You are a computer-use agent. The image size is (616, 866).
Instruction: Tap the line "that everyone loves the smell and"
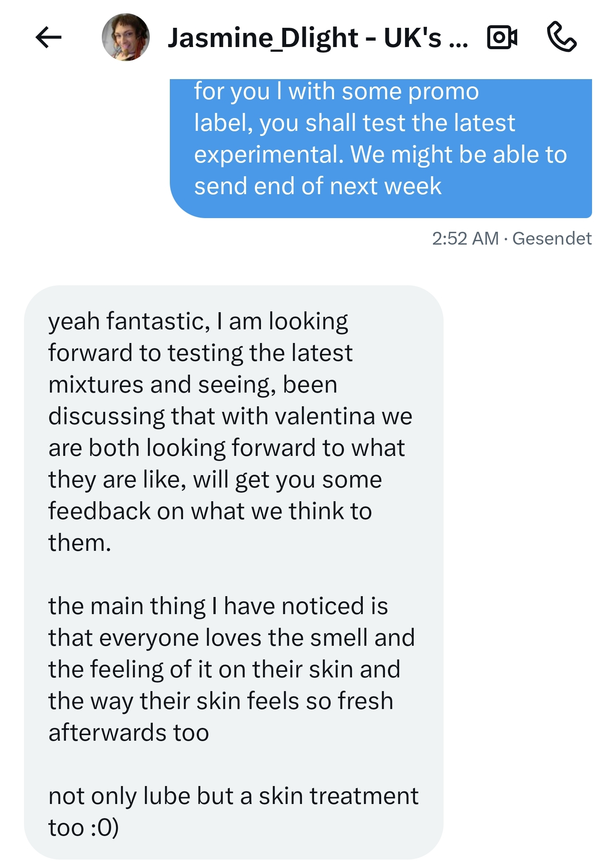tap(231, 638)
